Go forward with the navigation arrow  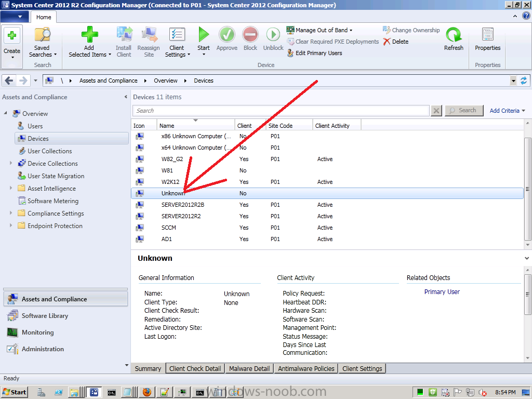click(x=23, y=81)
